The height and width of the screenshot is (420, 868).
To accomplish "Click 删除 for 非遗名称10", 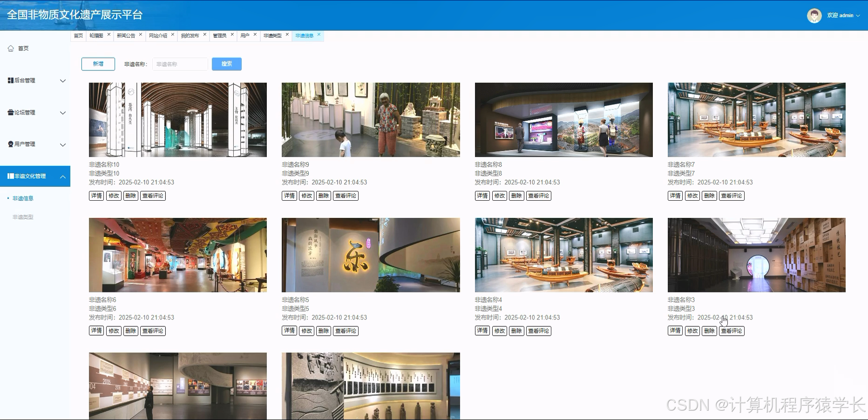I will [x=131, y=196].
